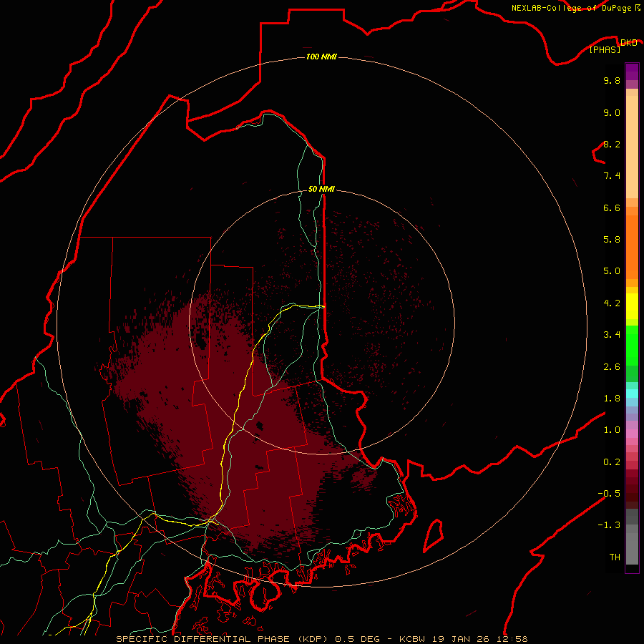Image resolution: width=644 pixels, height=644 pixels.
Task: Click the NEXLAB-College of DuPage credit text
Action: pos(571,8)
